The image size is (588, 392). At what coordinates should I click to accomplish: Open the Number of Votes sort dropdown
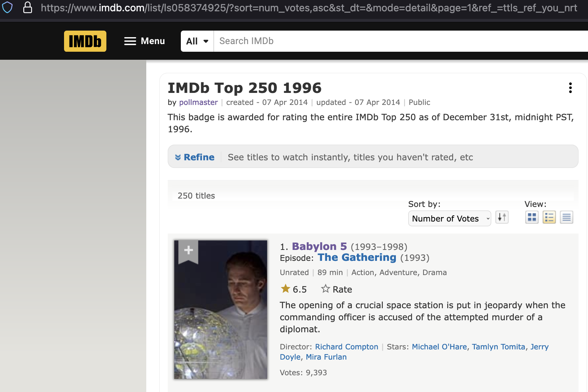(x=449, y=219)
